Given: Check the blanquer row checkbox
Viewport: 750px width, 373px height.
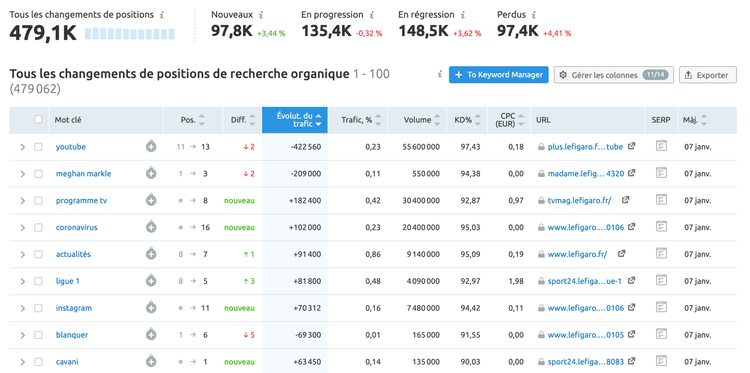Looking at the screenshot, I should tap(38, 334).
